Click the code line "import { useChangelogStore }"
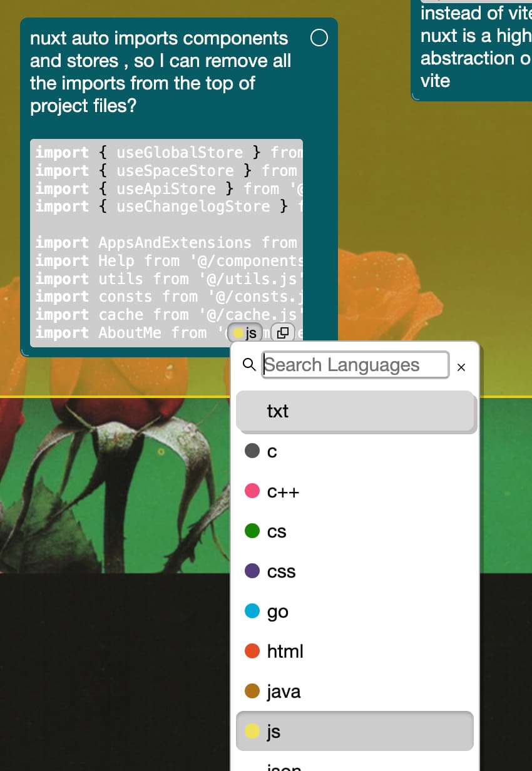This screenshot has width=532, height=771. (162, 207)
